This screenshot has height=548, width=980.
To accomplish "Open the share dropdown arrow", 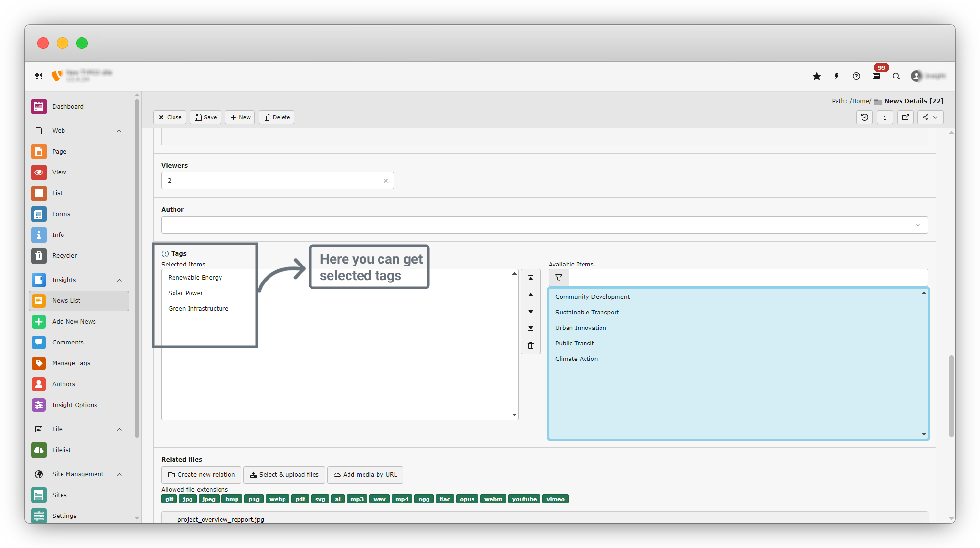I will (935, 117).
